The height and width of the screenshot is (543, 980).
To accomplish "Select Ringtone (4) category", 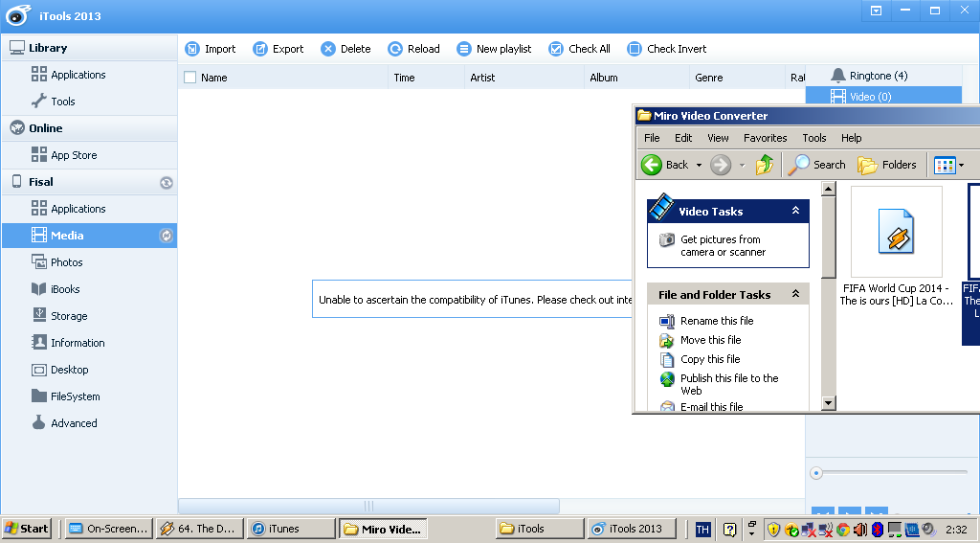I will click(x=883, y=76).
